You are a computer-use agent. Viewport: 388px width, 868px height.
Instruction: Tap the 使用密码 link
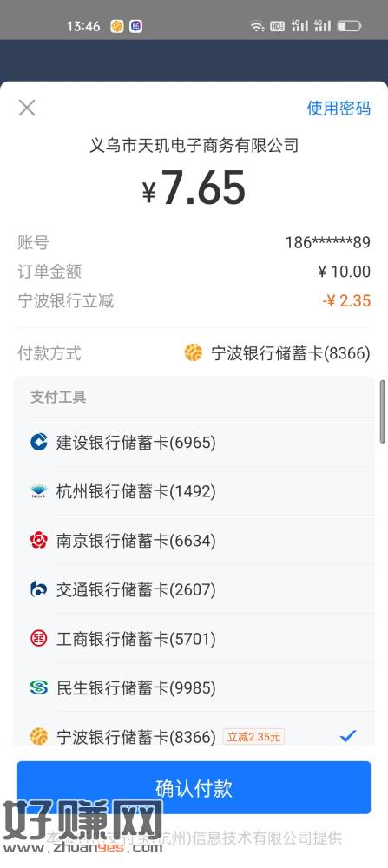coord(339,108)
